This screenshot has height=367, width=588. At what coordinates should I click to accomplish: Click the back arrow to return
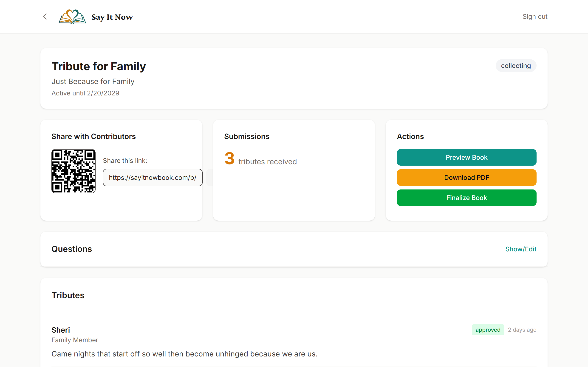coord(45,17)
